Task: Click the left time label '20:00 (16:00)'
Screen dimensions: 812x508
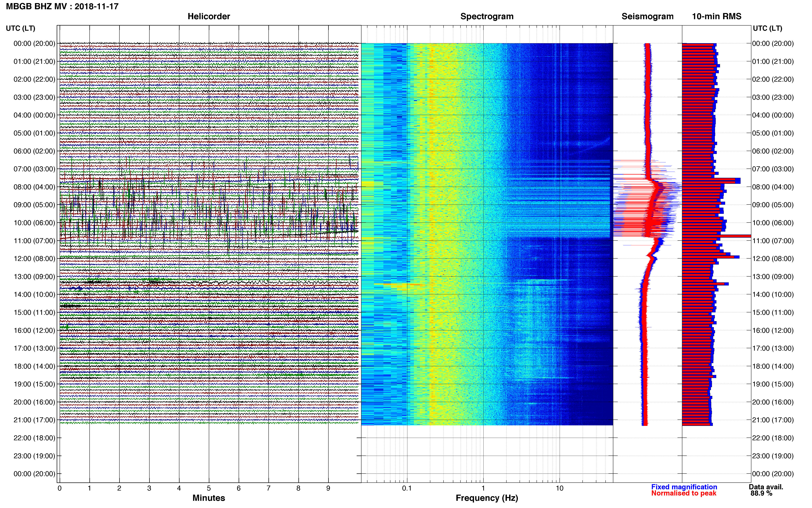Action: click(34, 402)
